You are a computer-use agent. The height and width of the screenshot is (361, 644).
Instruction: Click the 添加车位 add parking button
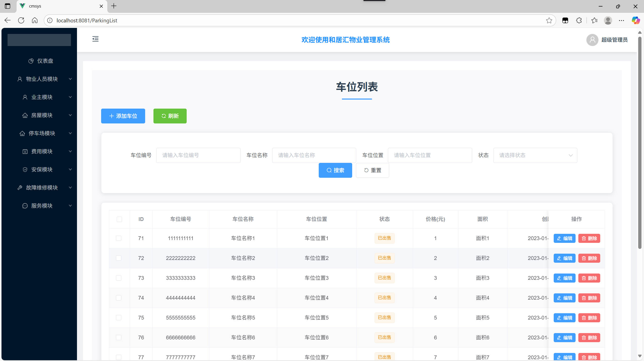123,116
